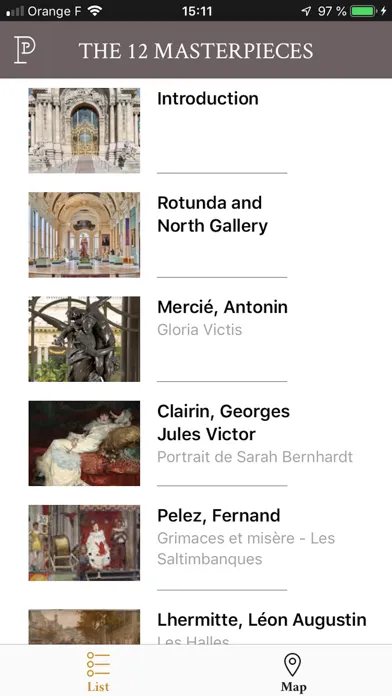
Task: Tap the Sarah Bernhardt portrait thumbnail
Action: point(84,443)
